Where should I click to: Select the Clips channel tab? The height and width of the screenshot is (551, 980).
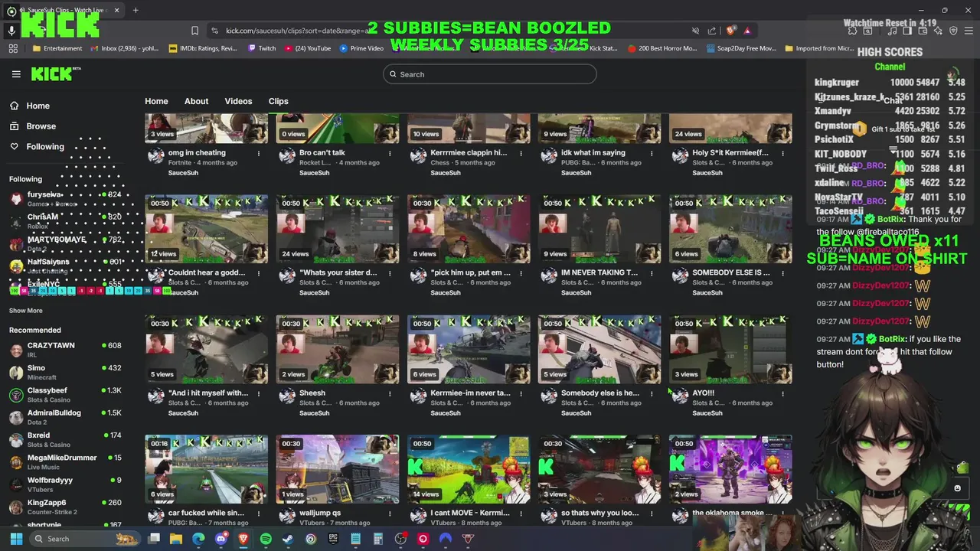[278, 101]
